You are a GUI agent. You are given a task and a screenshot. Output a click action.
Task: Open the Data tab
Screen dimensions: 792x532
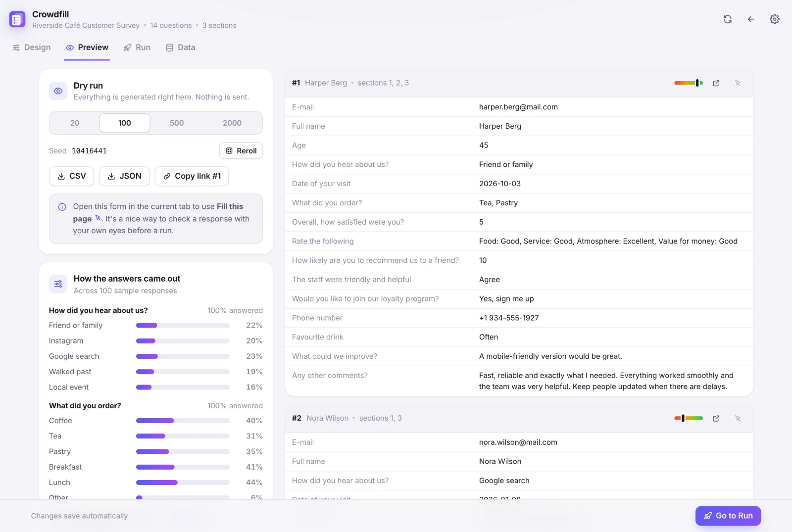point(181,48)
